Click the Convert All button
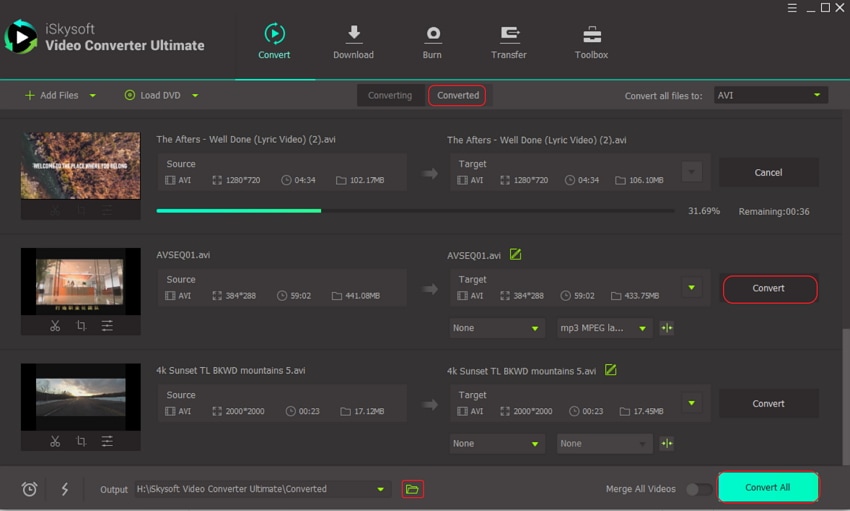The height and width of the screenshot is (511, 850). click(x=768, y=487)
